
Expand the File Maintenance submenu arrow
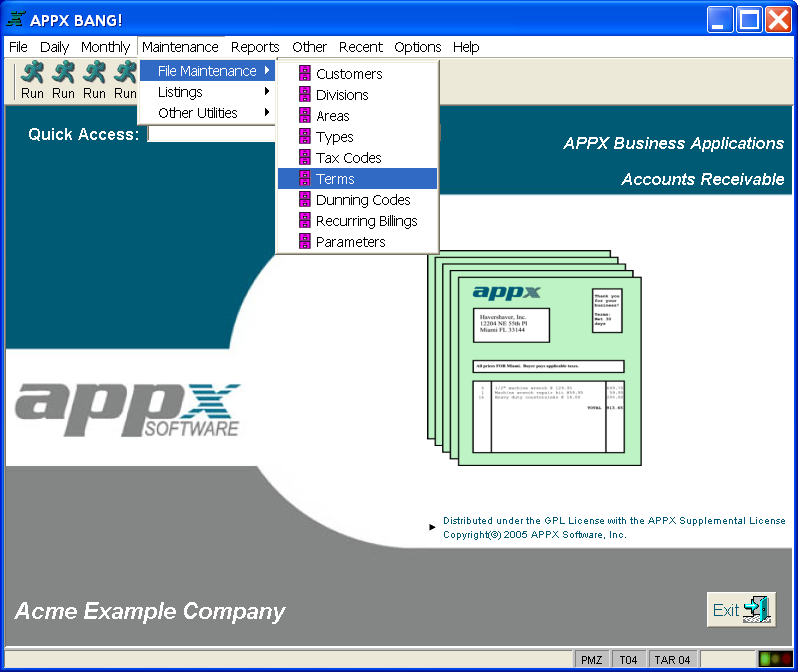click(x=267, y=70)
